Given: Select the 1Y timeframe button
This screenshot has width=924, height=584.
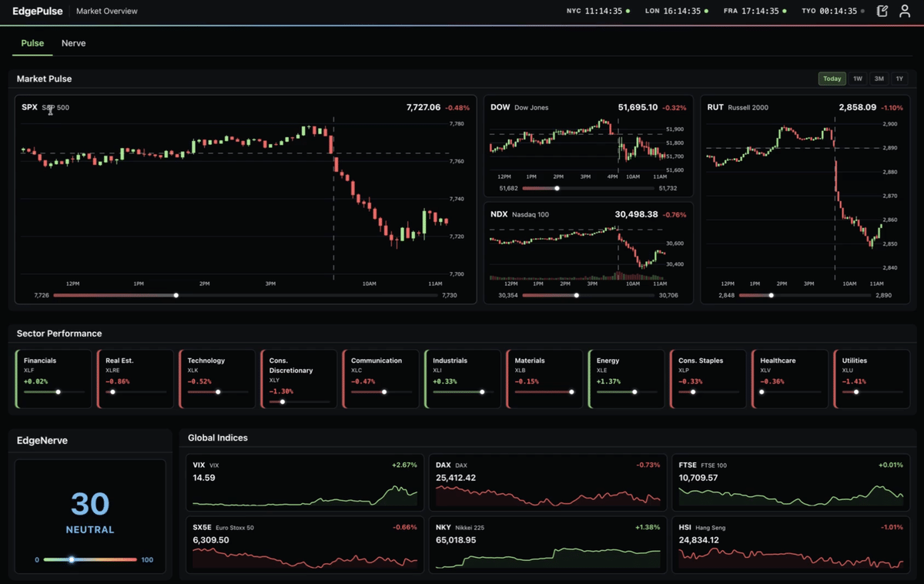Looking at the screenshot, I should coord(899,79).
